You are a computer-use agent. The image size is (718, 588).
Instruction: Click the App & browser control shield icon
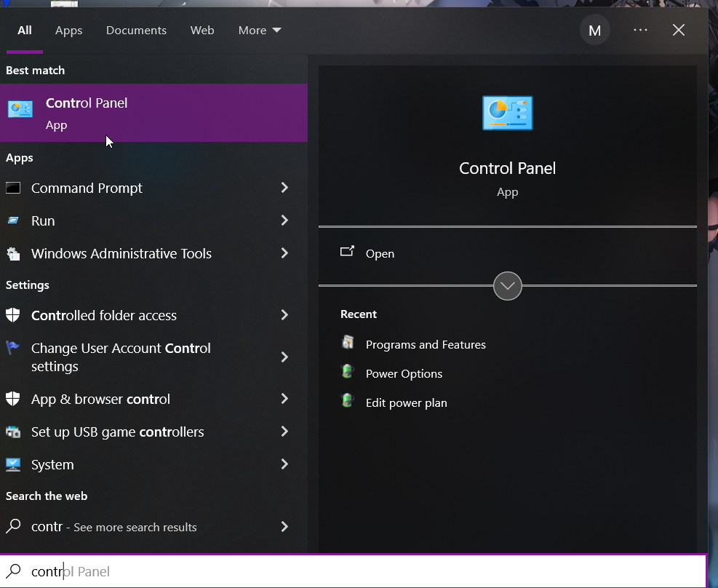[13, 399]
